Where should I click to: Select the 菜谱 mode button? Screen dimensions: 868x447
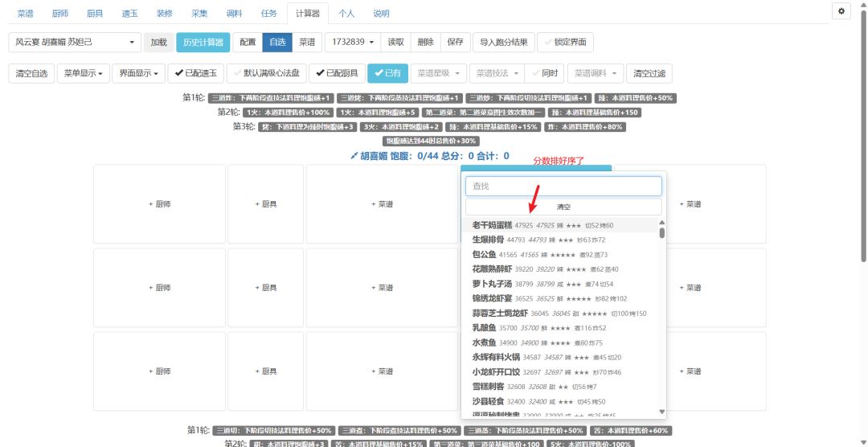[307, 42]
